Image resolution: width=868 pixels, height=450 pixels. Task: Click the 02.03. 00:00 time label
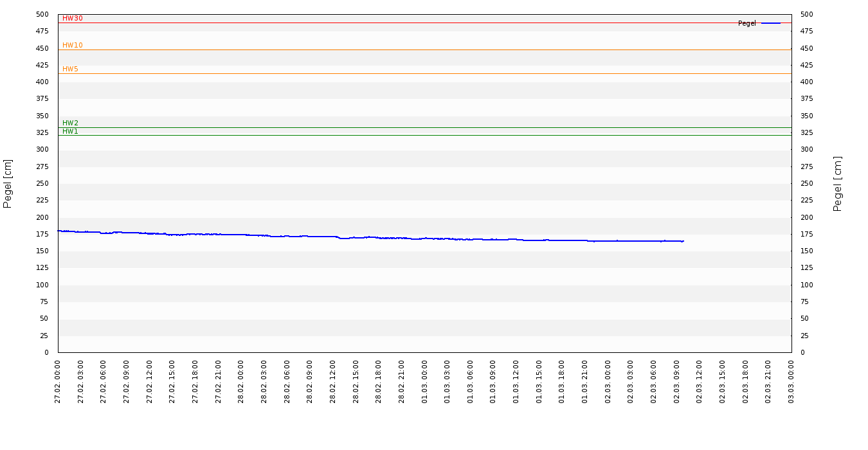608,381
